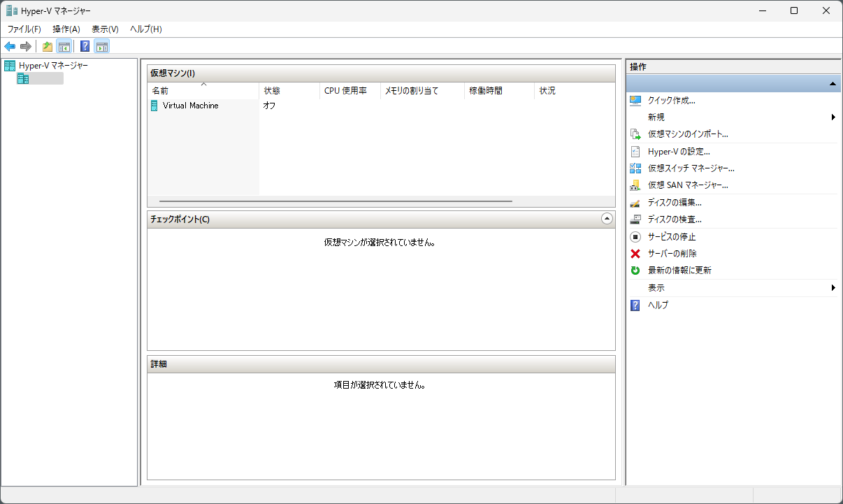Collapse the チェックポイント section
The height and width of the screenshot is (504, 843).
point(607,219)
